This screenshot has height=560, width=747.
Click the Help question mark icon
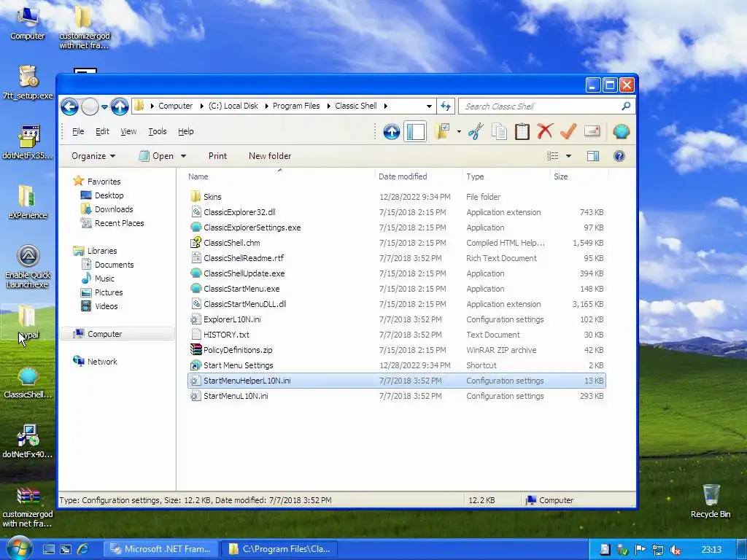(x=619, y=156)
